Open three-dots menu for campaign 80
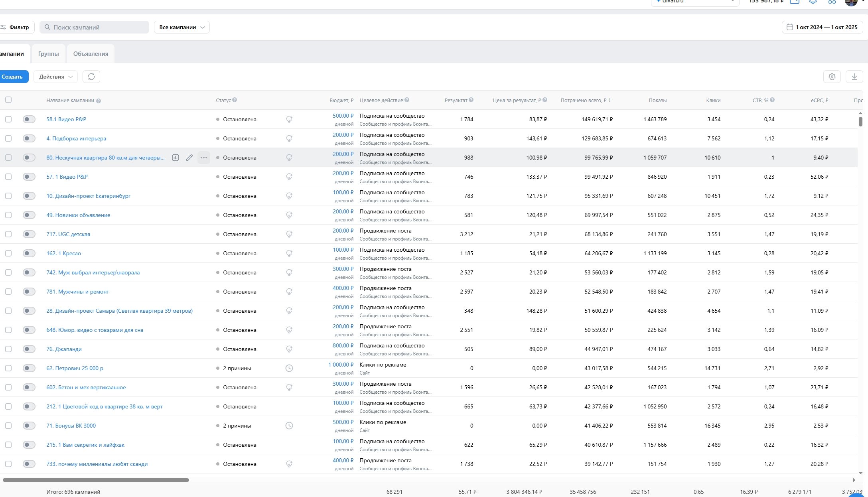 click(204, 158)
